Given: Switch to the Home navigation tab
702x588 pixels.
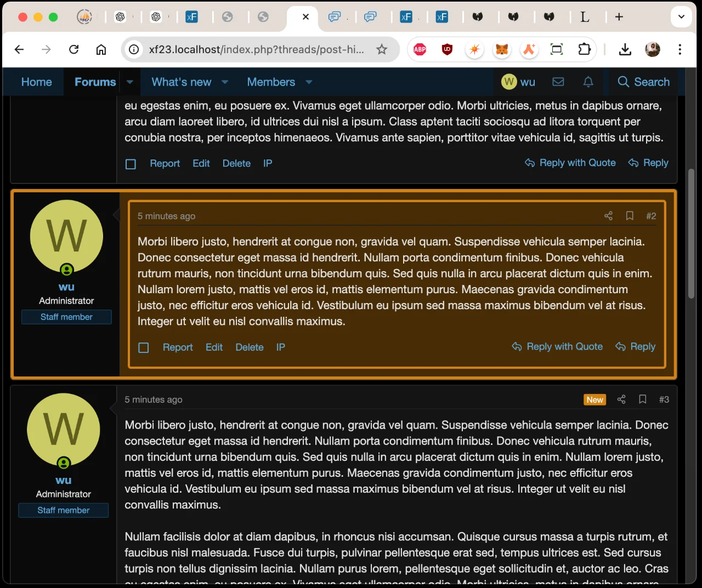Looking at the screenshot, I should coord(36,82).
